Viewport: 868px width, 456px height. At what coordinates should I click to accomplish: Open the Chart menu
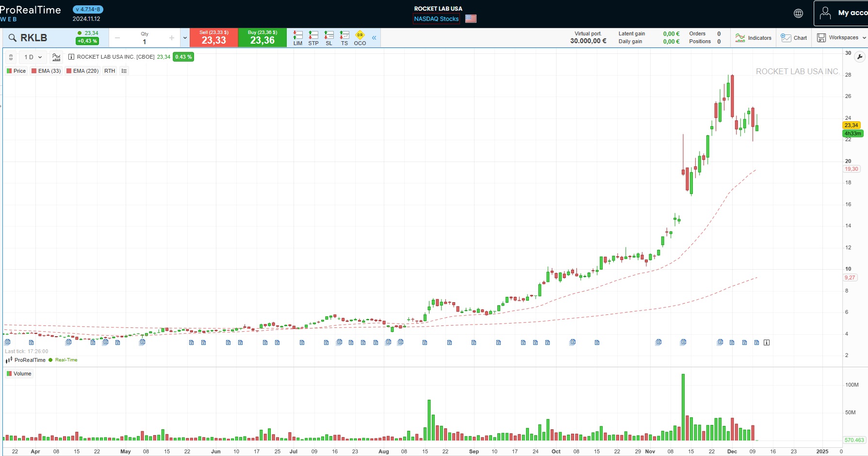(794, 38)
